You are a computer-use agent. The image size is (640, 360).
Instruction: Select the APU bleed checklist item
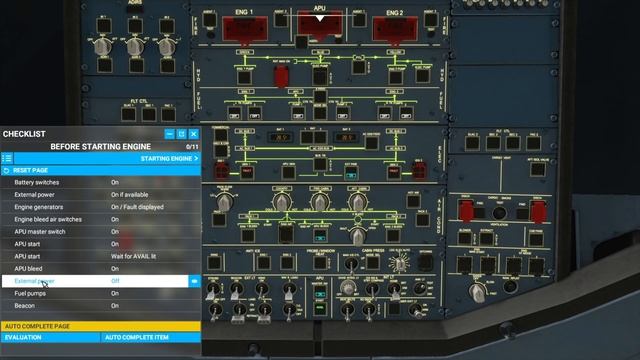pos(101,269)
